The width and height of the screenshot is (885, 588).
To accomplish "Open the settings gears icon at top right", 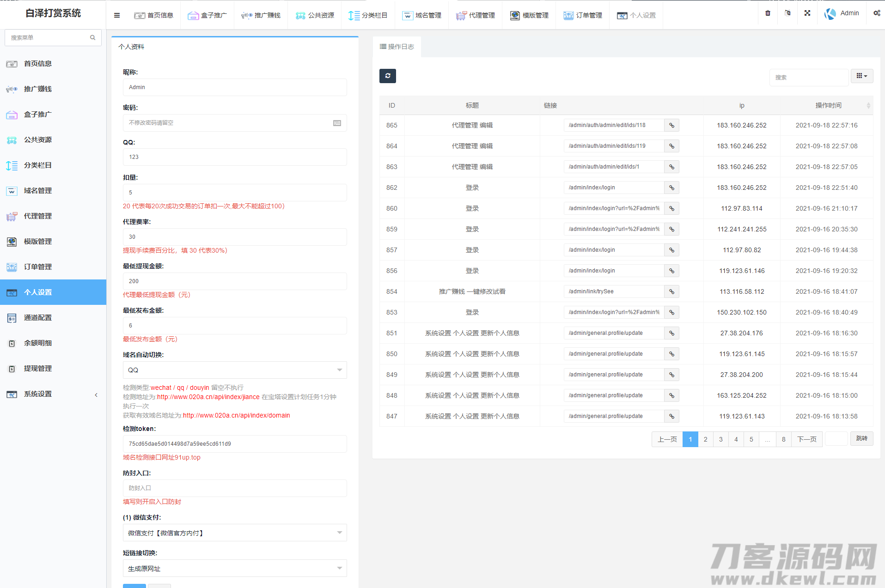I will pos(876,13).
